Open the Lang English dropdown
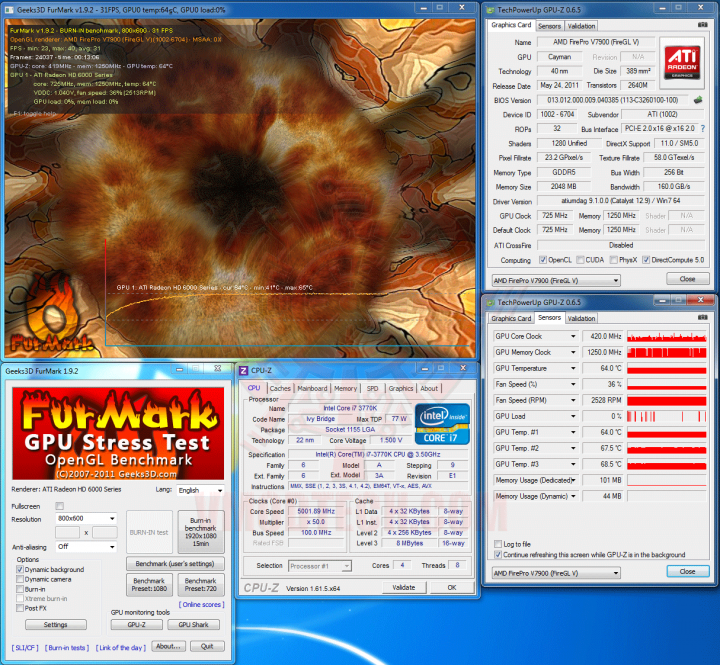The image size is (720, 665). coord(201,490)
